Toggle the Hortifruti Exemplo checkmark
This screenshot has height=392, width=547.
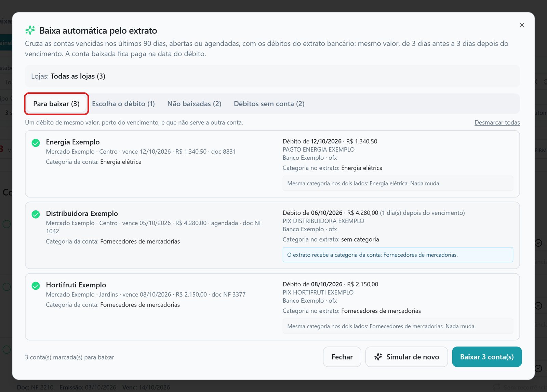(x=36, y=286)
